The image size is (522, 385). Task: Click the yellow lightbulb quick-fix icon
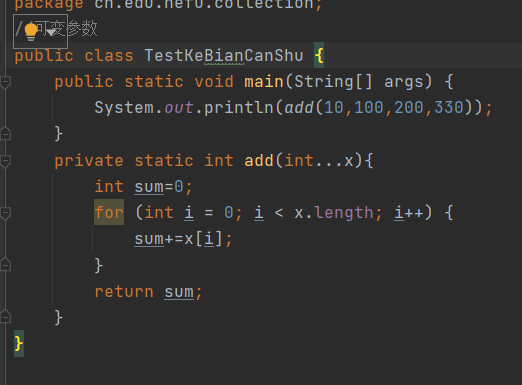point(31,32)
